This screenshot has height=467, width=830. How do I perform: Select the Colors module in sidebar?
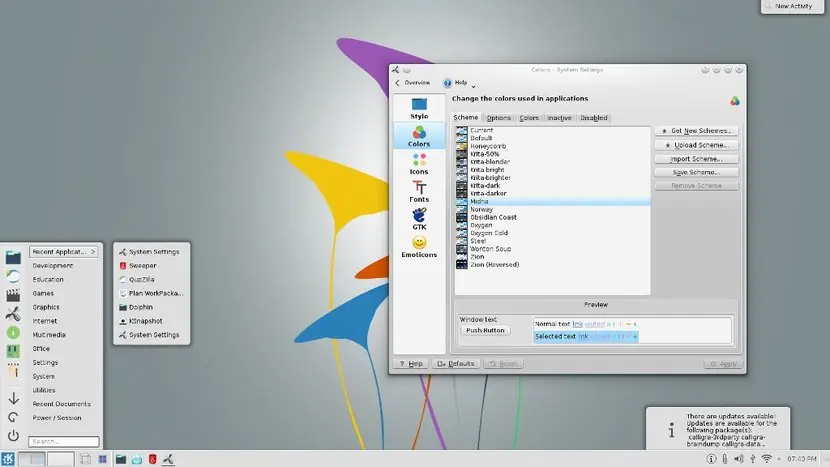coord(419,136)
